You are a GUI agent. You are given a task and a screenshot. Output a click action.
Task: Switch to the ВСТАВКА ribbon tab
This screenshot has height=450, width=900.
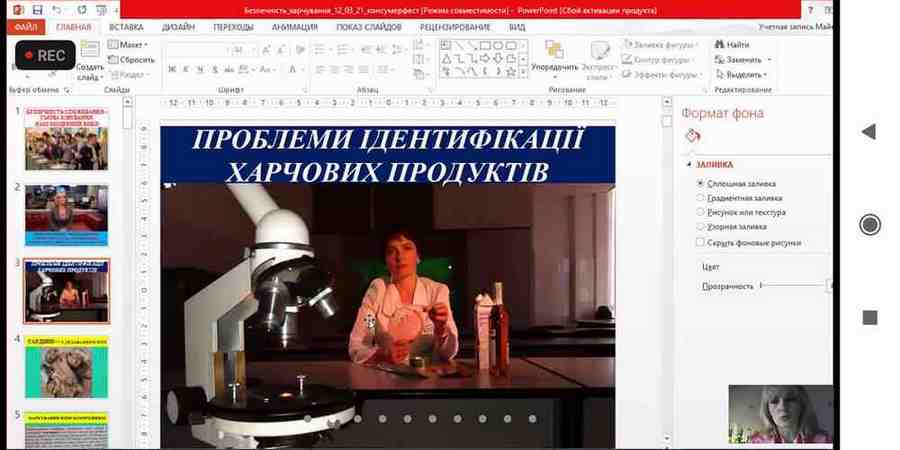point(126,27)
